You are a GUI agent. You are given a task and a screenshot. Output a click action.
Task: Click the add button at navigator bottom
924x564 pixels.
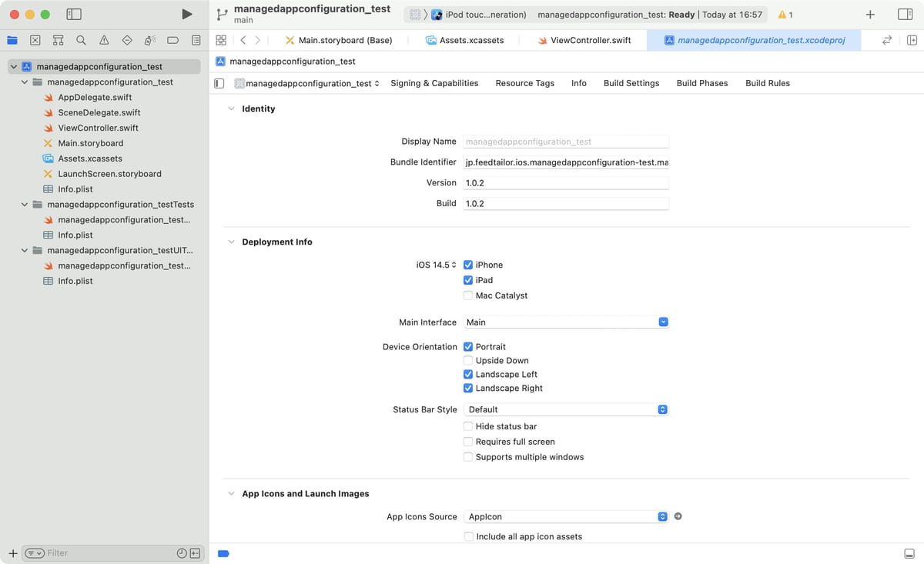click(x=12, y=552)
